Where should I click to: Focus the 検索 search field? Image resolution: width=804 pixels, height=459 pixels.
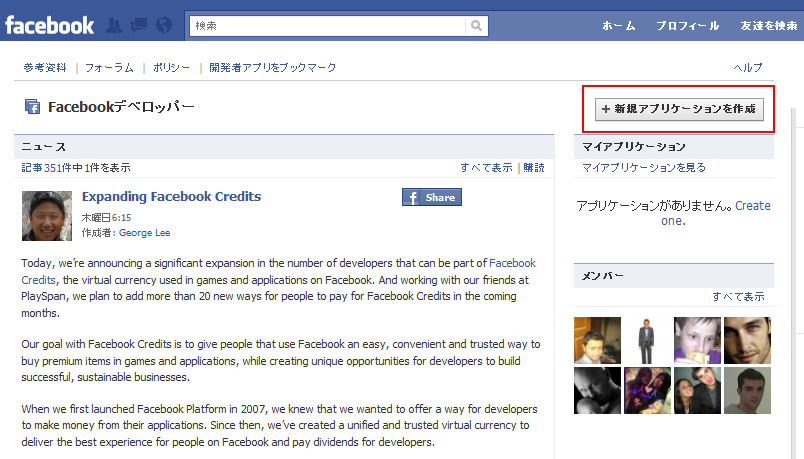[x=328, y=26]
